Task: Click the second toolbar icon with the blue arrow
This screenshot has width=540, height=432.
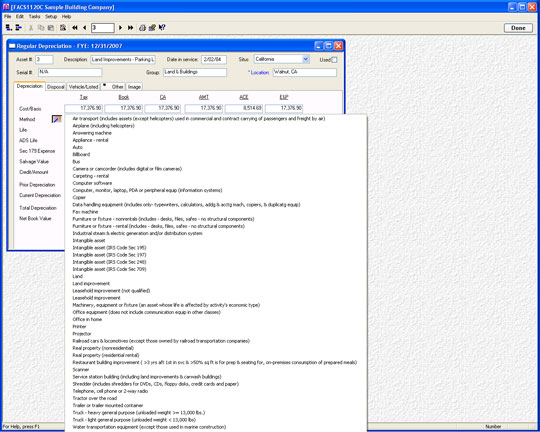Action: pyautogui.click(x=19, y=28)
